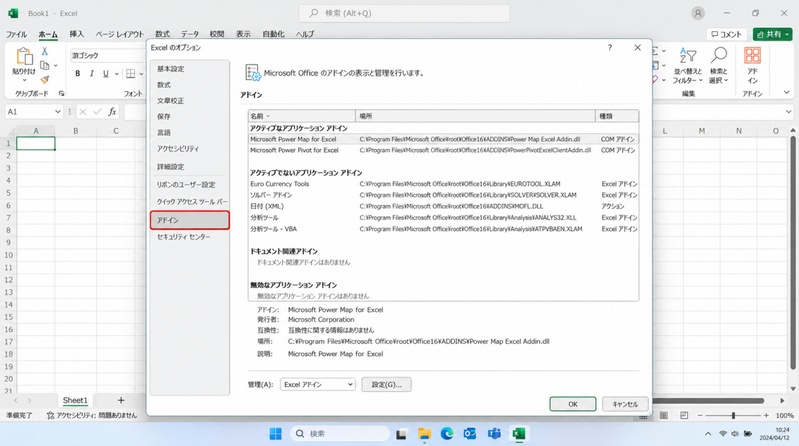This screenshot has width=799, height=446.
Task: Select the 分析ツール - VBA row
Action: coord(443,229)
